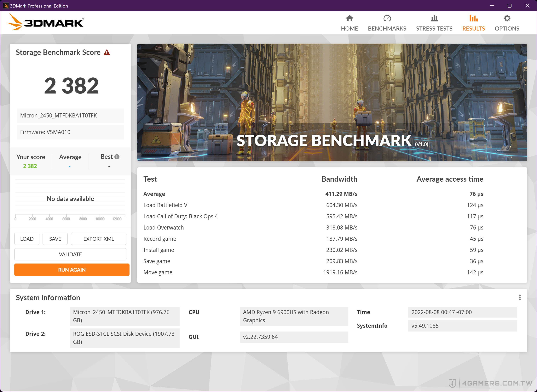537x392 pixels.
Task: Click the Record game row label
Action: click(159, 239)
